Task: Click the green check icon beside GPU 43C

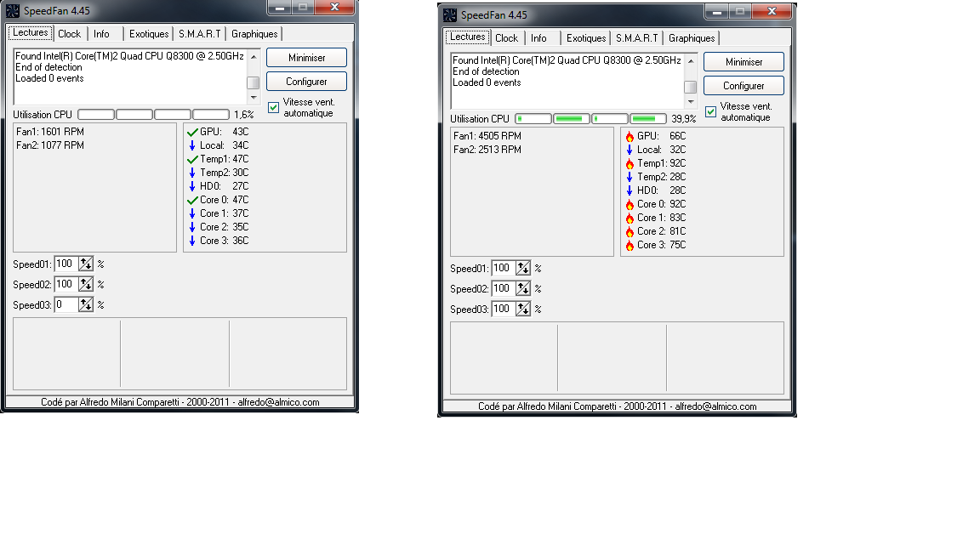Action: pyautogui.click(x=192, y=132)
